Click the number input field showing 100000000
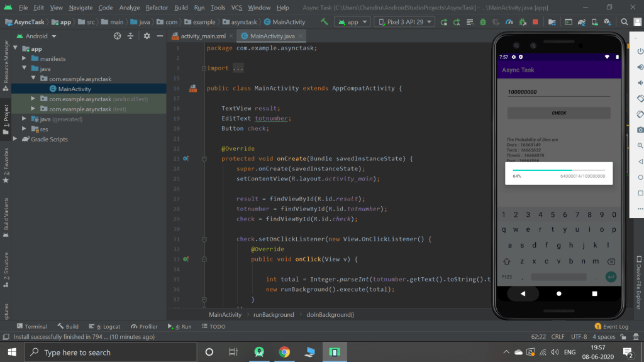This screenshot has height=362, width=644. 558,92
